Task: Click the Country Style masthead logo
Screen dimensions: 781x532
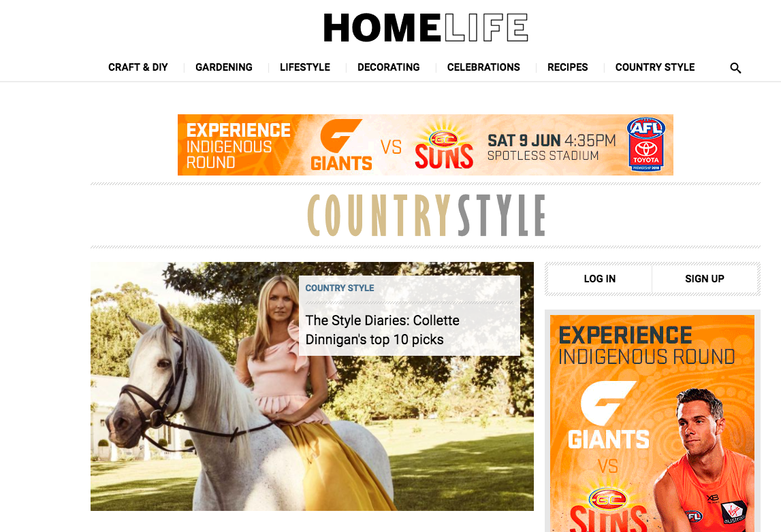Action: click(x=426, y=215)
